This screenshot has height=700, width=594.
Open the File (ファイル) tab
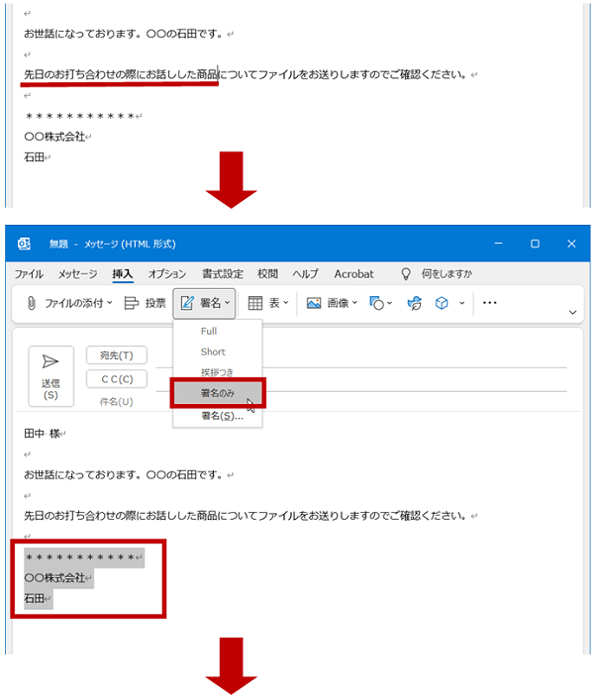(x=29, y=274)
